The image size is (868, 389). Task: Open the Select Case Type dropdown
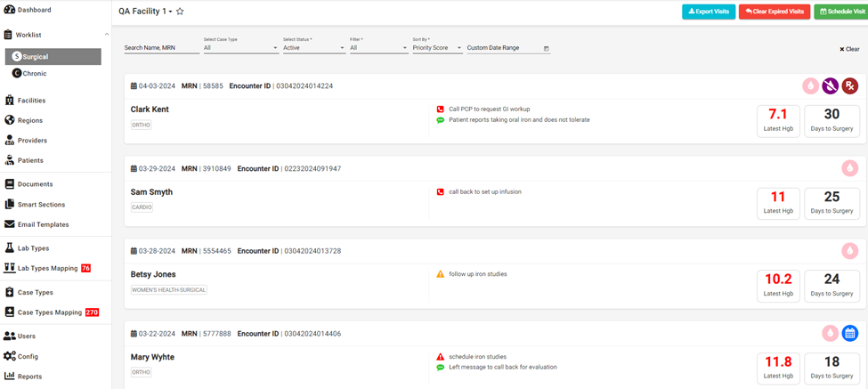coord(240,48)
